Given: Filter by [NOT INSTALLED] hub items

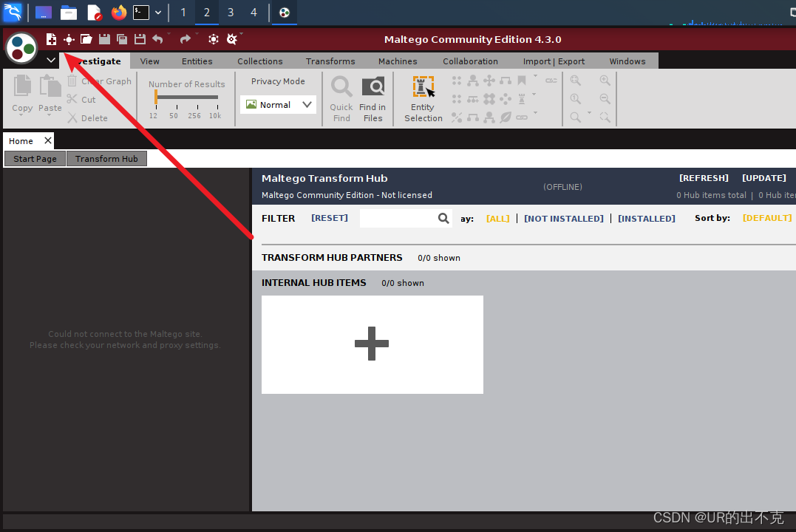Looking at the screenshot, I should coord(563,218).
